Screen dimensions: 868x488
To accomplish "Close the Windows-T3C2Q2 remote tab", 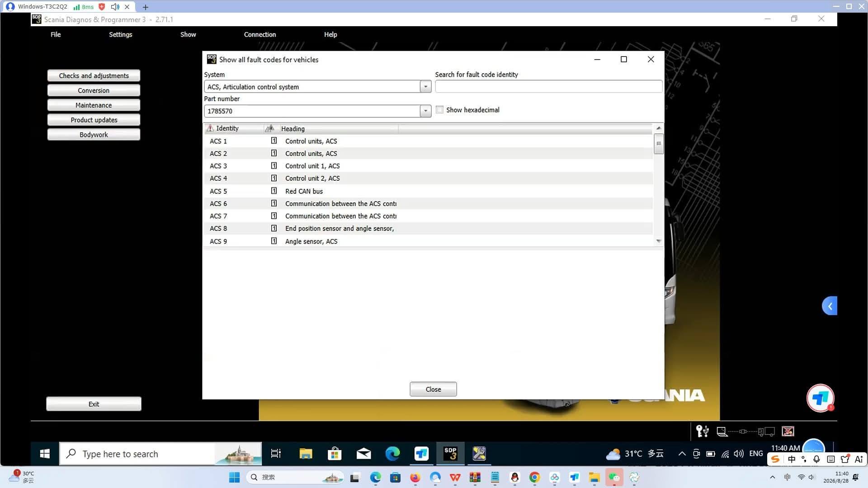I will click(x=127, y=7).
